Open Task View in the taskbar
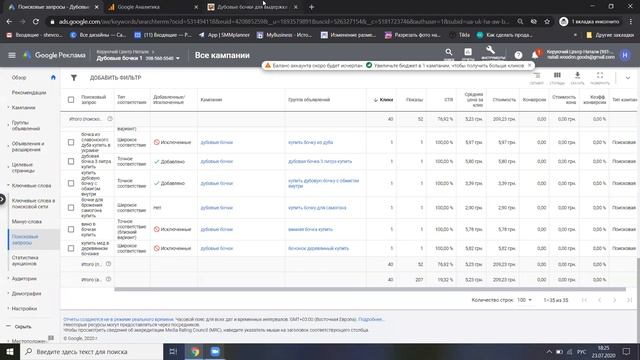 (x=173, y=351)
